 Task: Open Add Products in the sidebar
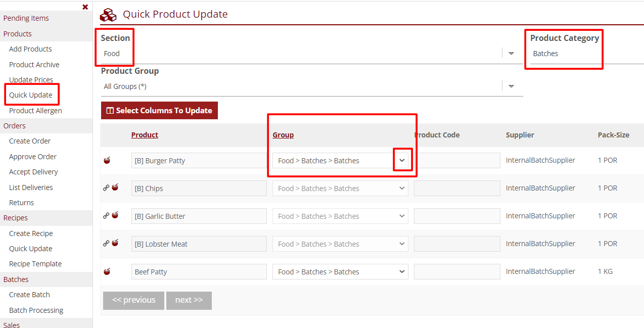coord(30,49)
